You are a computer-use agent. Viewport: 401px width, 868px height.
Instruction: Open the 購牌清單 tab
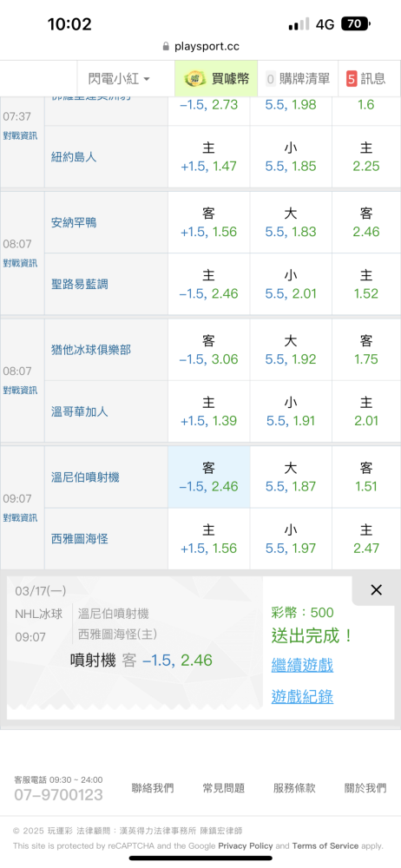(x=298, y=79)
